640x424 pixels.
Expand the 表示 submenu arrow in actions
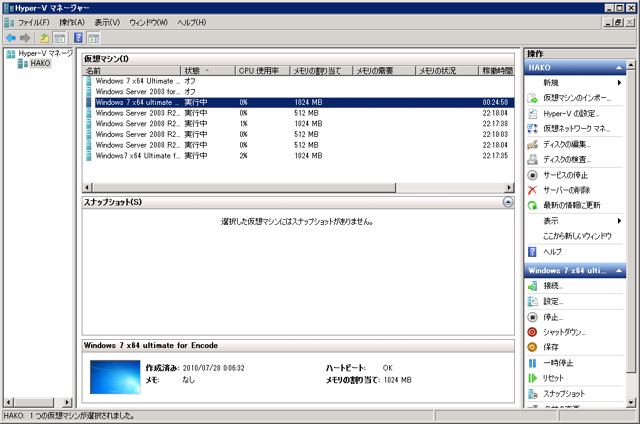(619, 221)
